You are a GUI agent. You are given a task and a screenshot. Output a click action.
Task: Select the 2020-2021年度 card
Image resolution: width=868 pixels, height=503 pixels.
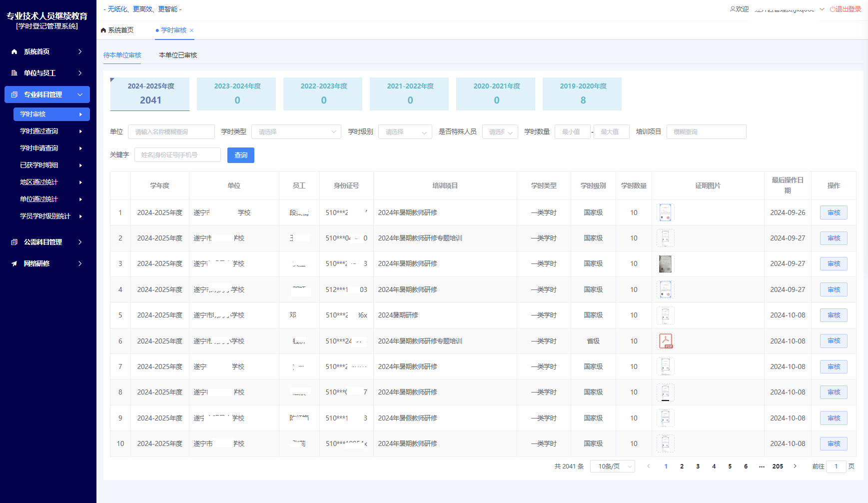496,94
